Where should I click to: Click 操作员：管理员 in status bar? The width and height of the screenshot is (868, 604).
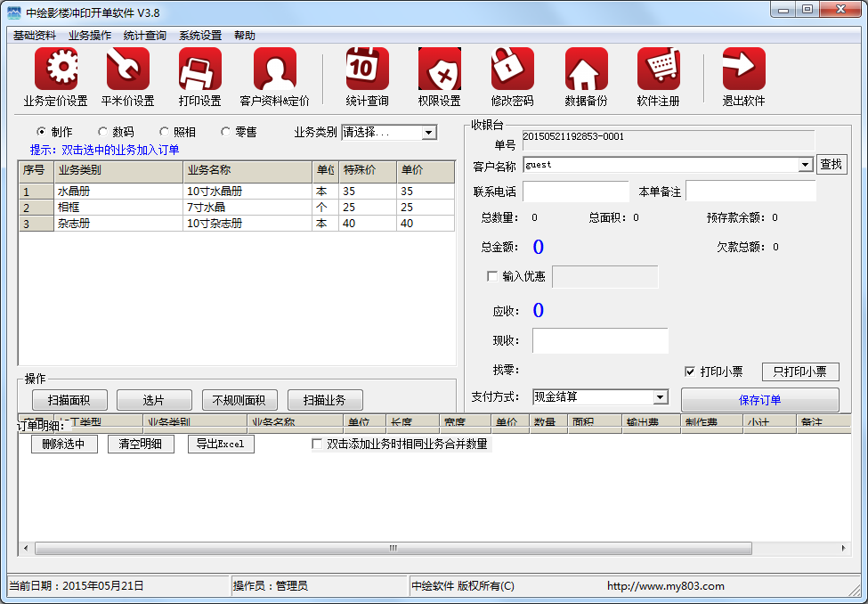(270, 585)
